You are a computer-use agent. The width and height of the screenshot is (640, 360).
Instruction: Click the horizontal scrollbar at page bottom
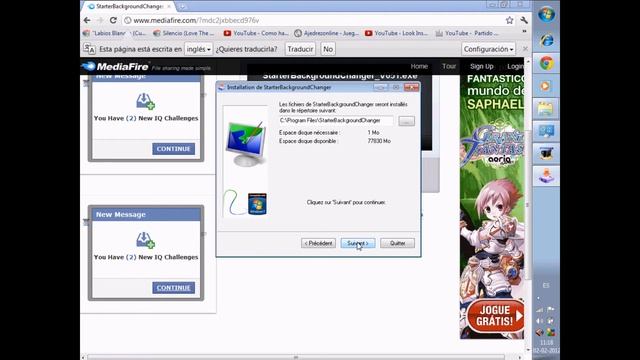pyautogui.click(x=296, y=357)
